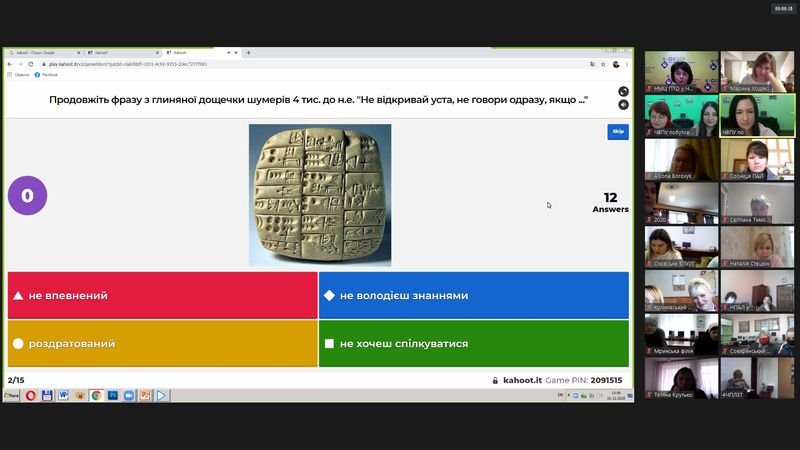This screenshot has width=800, height=450.
Task: Choose blue answer 'не володієш знаннями'
Action: (473, 296)
